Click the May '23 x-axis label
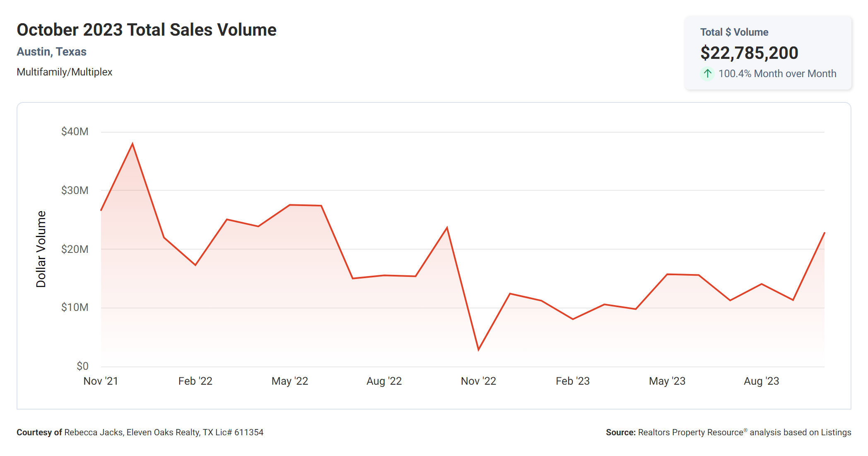868x456 pixels. point(667,381)
